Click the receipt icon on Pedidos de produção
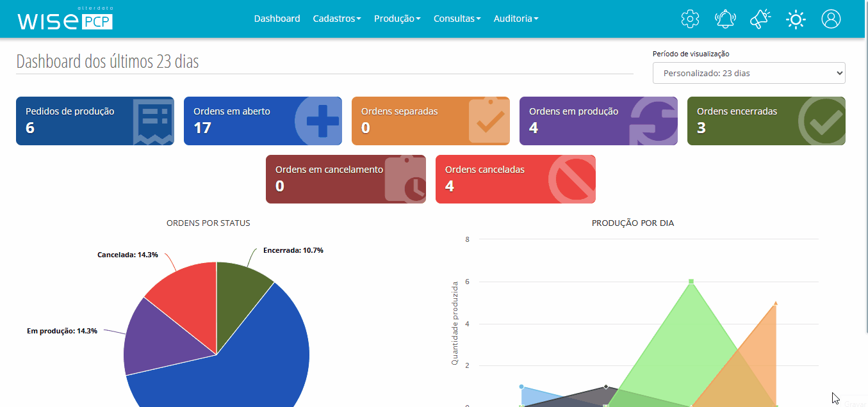 tap(154, 122)
